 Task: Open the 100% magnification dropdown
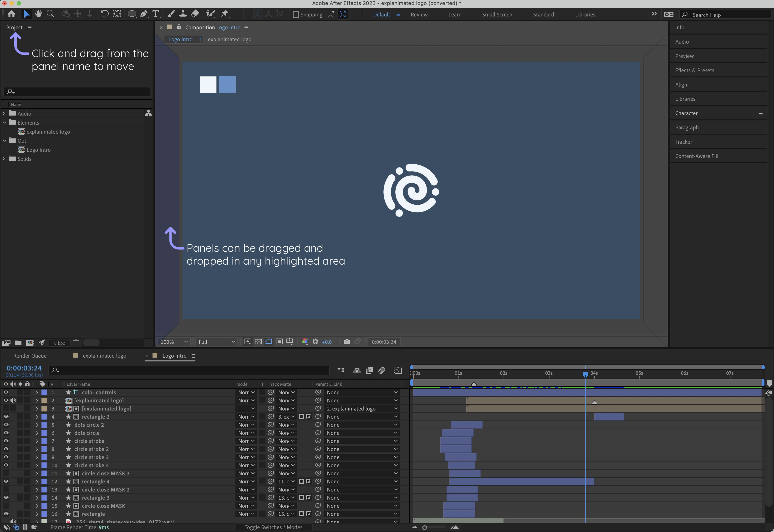(173, 342)
